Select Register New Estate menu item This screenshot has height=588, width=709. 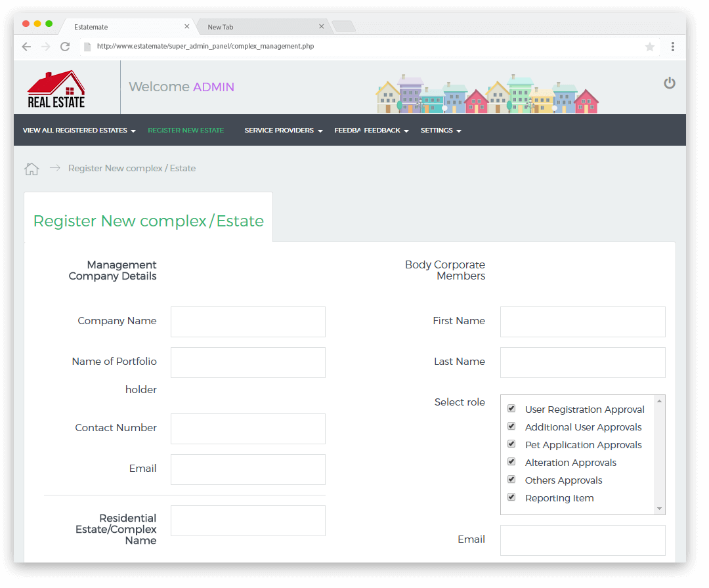click(x=186, y=131)
